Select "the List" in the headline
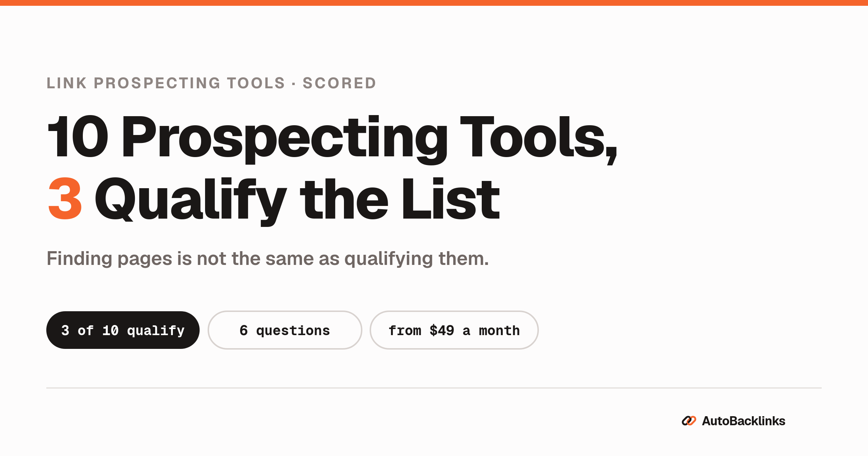This screenshot has height=456, width=868. click(x=400, y=199)
